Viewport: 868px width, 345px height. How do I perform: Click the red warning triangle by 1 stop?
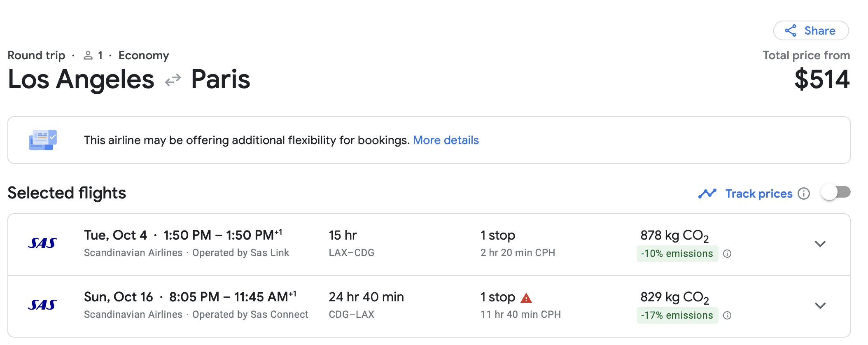(x=526, y=298)
